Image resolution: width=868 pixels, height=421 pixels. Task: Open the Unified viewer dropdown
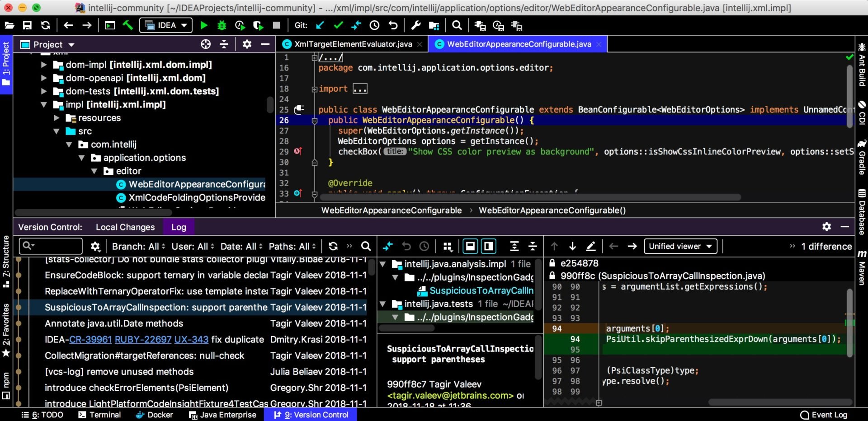click(680, 246)
